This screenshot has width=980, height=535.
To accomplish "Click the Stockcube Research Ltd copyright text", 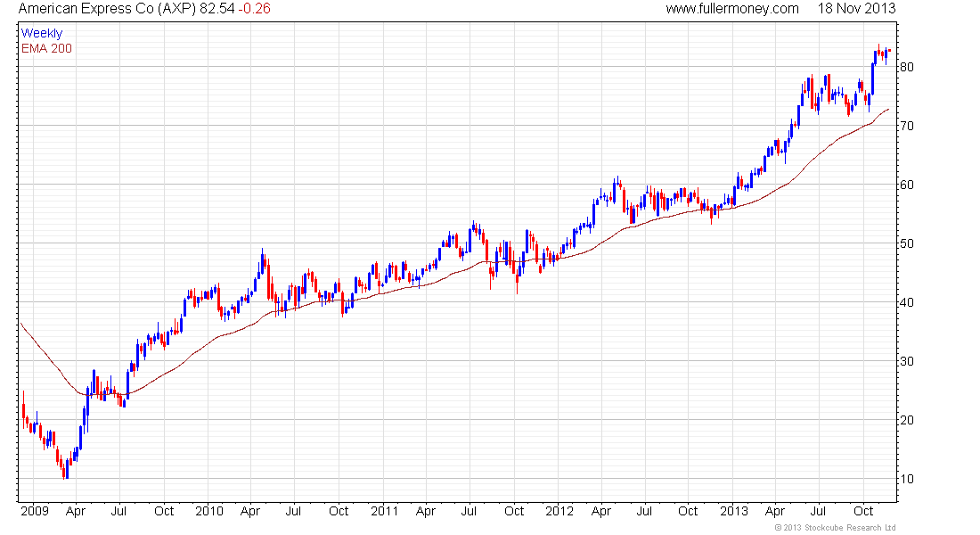I will click(x=835, y=528).
